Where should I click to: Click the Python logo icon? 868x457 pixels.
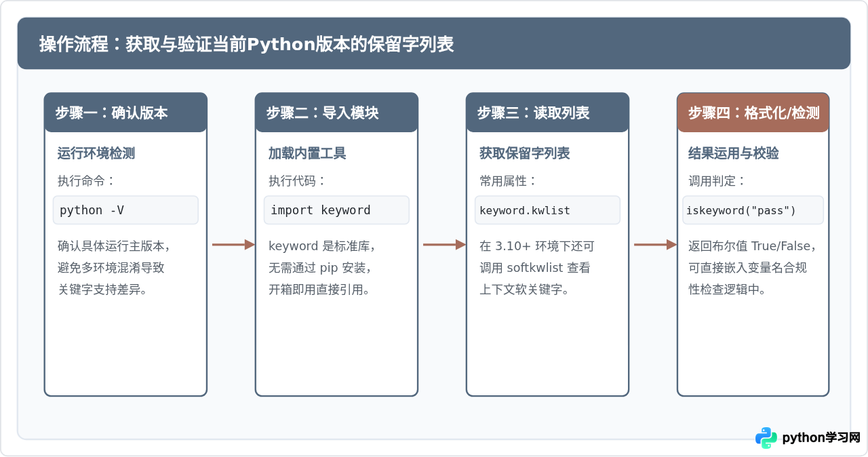tap(766, 437)
